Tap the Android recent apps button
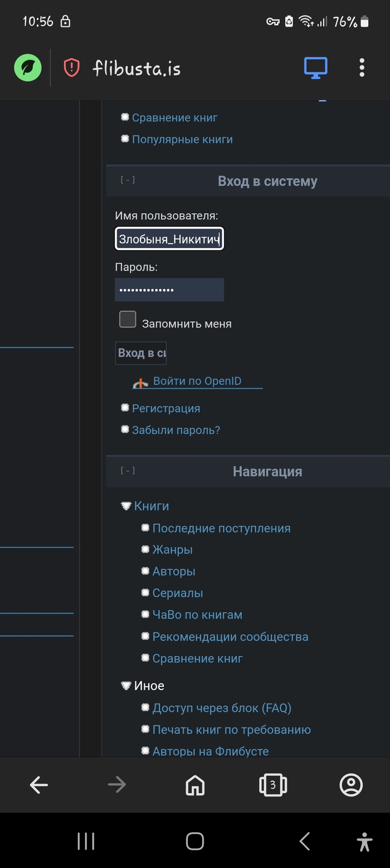Image resolution: width=390 pixels, height=868 pixels. coord(86,841)
